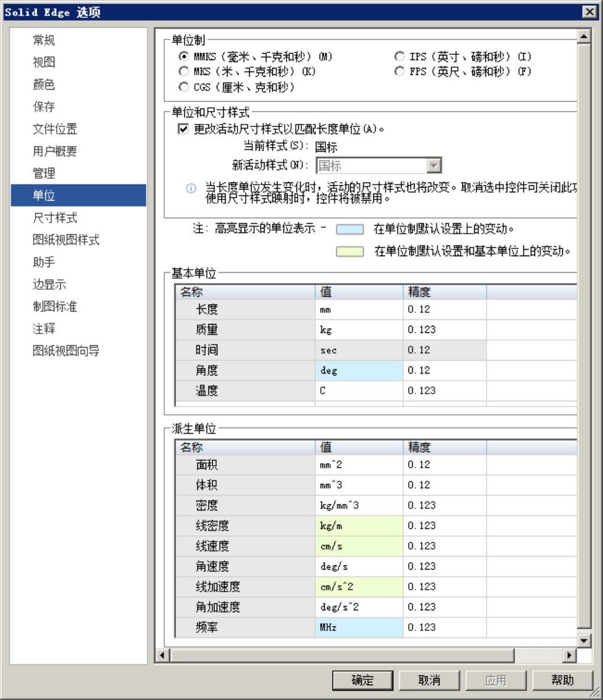
Task: Click the 时间 value cell sec
Action: pos(359,350)
